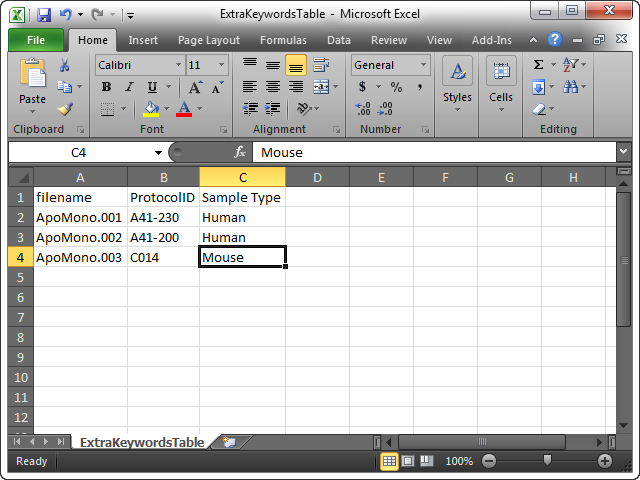This screenshot has height=480, width=640.
Task: Select cell B2 containing A41-230
Action: [x=163, y=217]
